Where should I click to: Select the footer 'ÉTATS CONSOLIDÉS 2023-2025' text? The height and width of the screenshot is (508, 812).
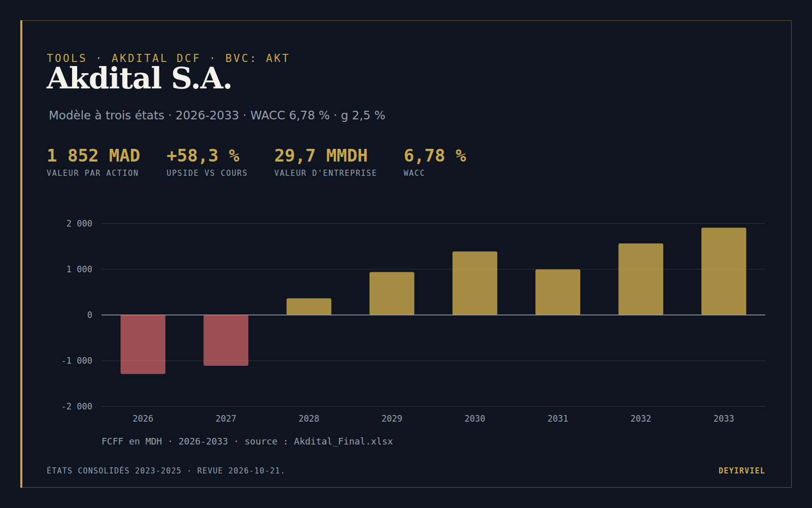coord(114,471)
